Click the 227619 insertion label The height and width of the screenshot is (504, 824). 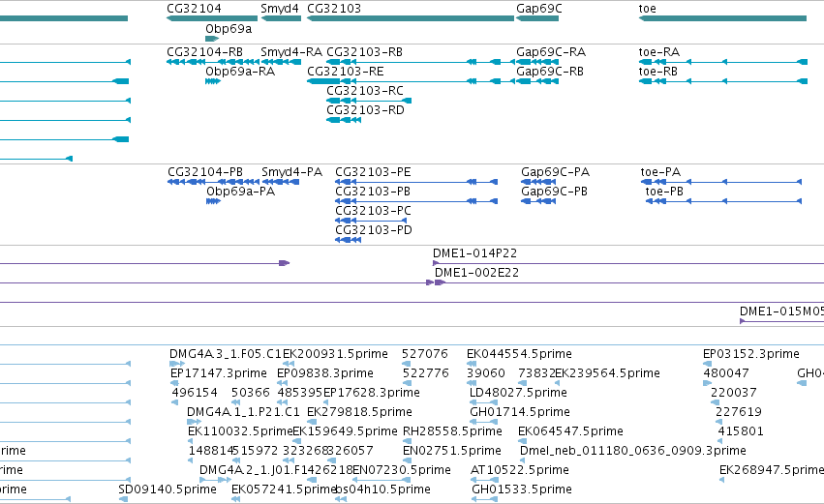[739, 412]
